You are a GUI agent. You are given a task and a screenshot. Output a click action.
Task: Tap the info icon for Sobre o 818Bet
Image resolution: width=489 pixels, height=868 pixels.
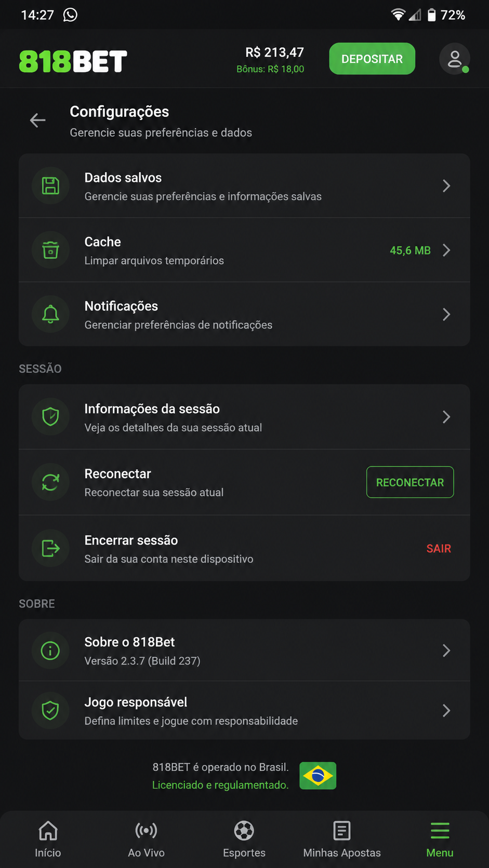50,650
